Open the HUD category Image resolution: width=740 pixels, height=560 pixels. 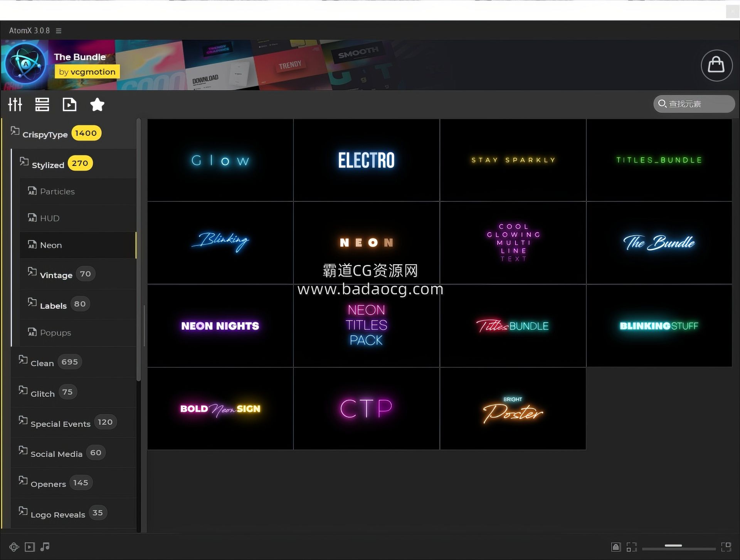tap(78, 218)
